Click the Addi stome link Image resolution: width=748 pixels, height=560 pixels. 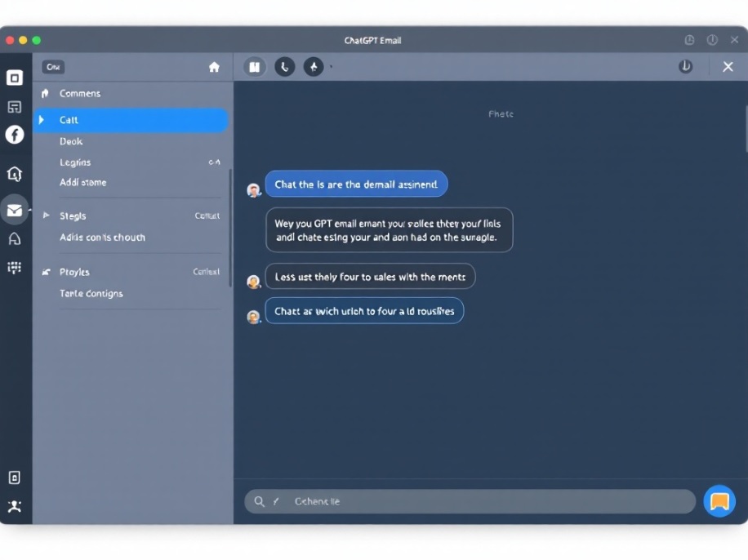click(83, 182)
